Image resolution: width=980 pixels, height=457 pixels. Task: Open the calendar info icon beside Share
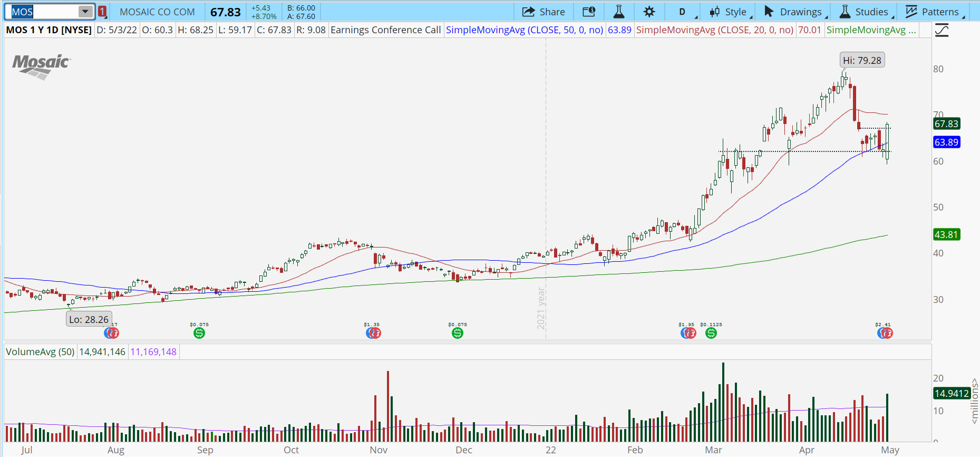point(589,12)
